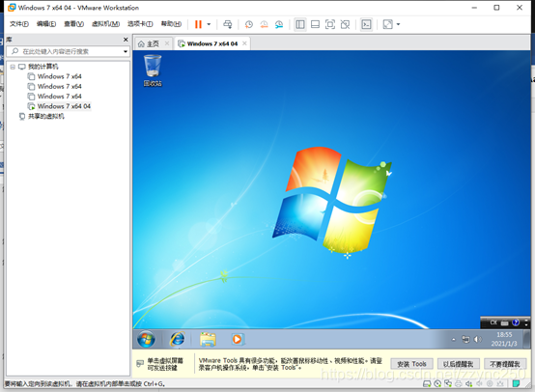Switch to Unity mode
This screenshot has width=535, height=392.
coord(345,24)
